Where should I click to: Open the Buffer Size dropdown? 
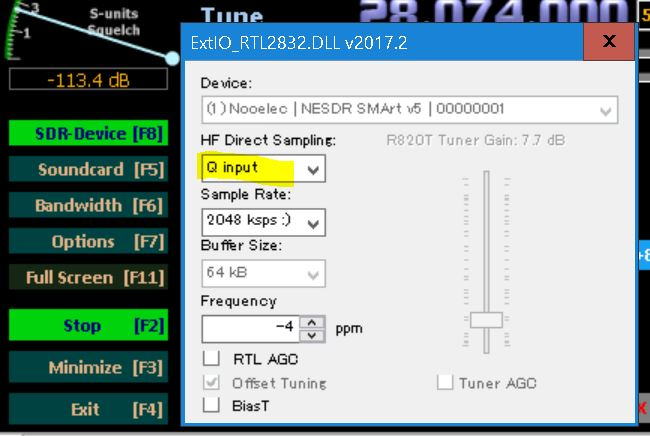[264, 274]
